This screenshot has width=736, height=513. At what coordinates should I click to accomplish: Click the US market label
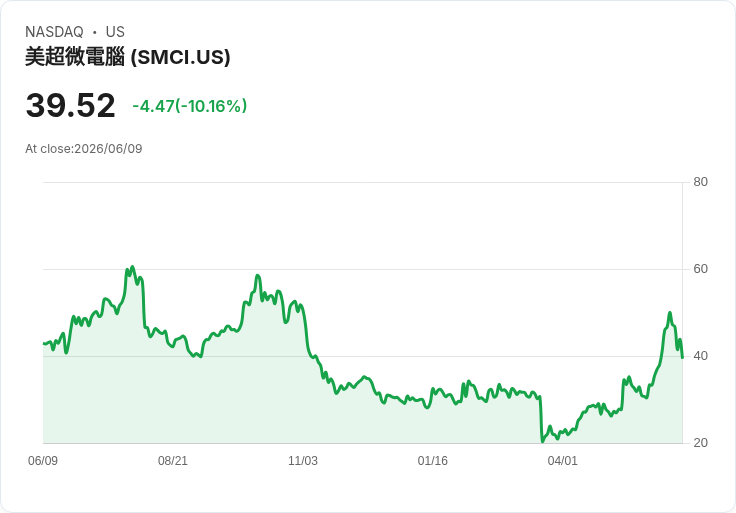coord(115,32)
